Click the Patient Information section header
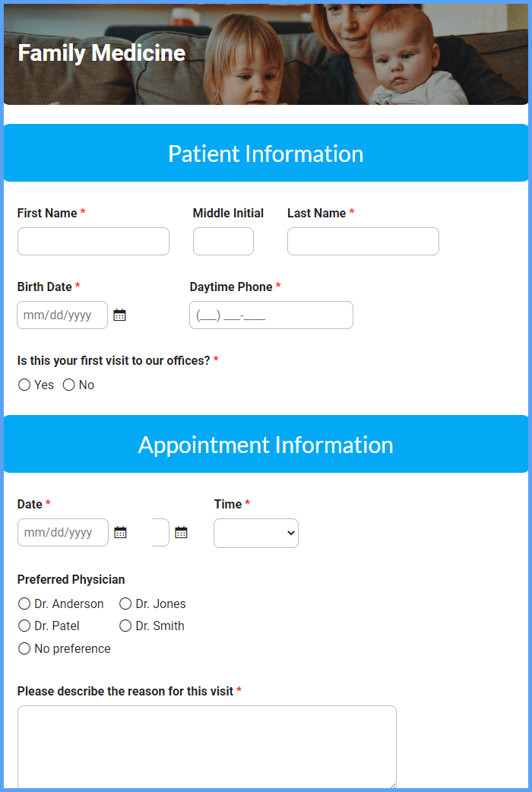 (x=266, y=153)
